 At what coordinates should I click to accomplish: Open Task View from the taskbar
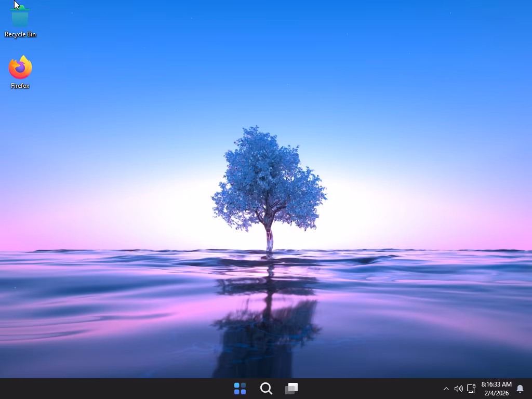click(x=291, y=389)
